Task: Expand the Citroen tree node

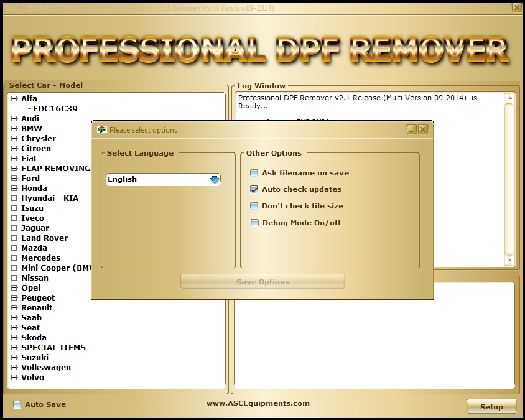Action: [14, 148]
